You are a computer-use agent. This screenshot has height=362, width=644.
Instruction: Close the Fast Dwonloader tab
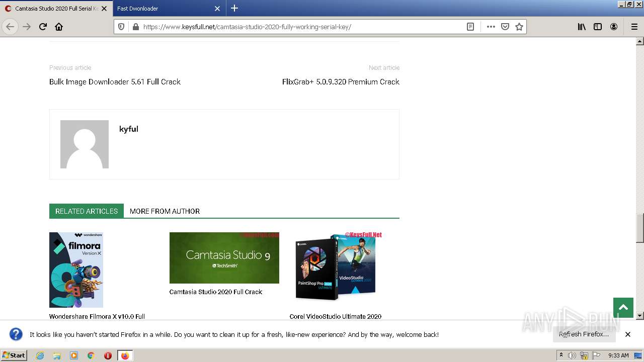point(217,9)
